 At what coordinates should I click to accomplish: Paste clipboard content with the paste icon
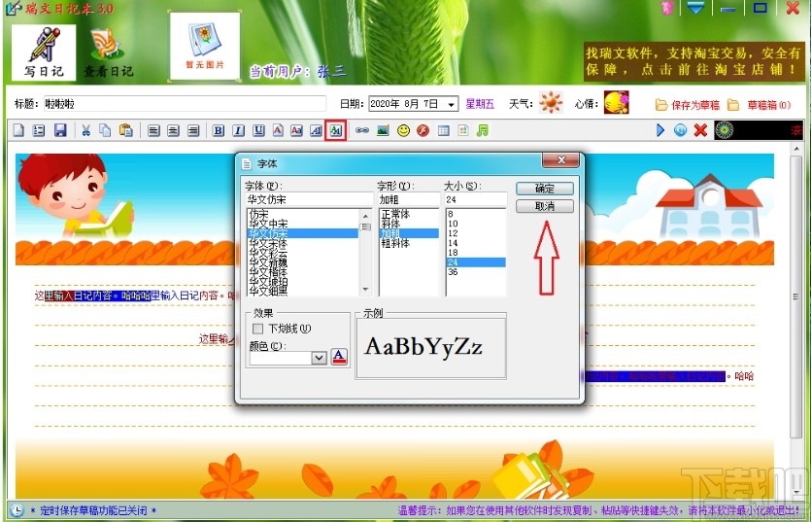click(126, 130)
